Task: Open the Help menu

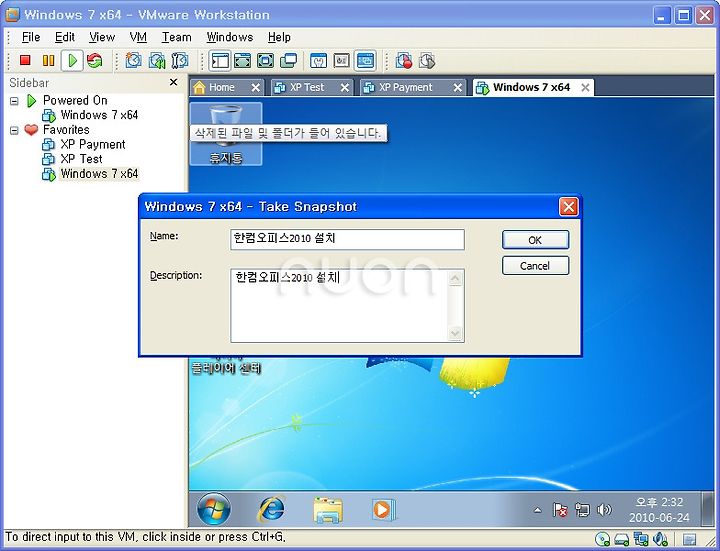Action: [x=279, y=37]
